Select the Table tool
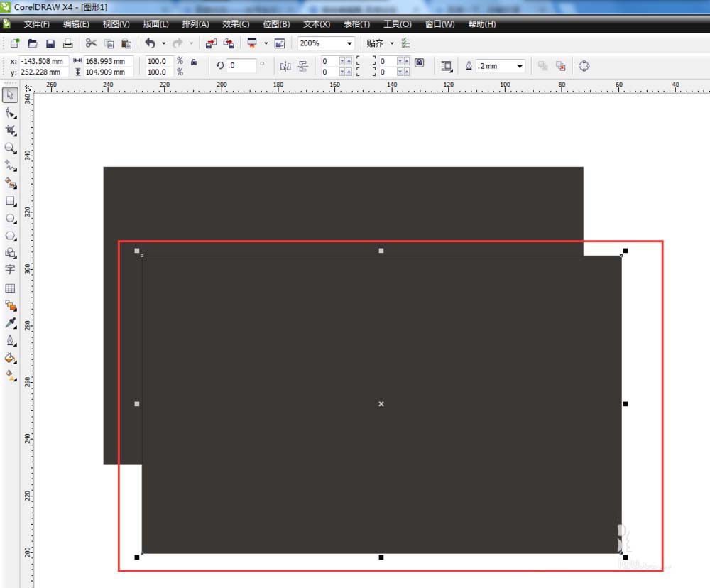 (x=11, y=288)
